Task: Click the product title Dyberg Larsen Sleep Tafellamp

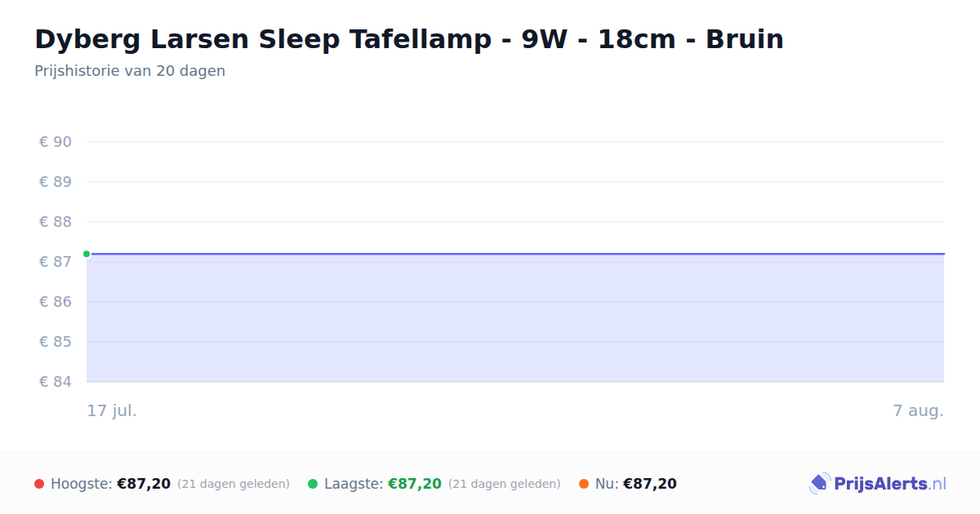Action: coord(409,39)
